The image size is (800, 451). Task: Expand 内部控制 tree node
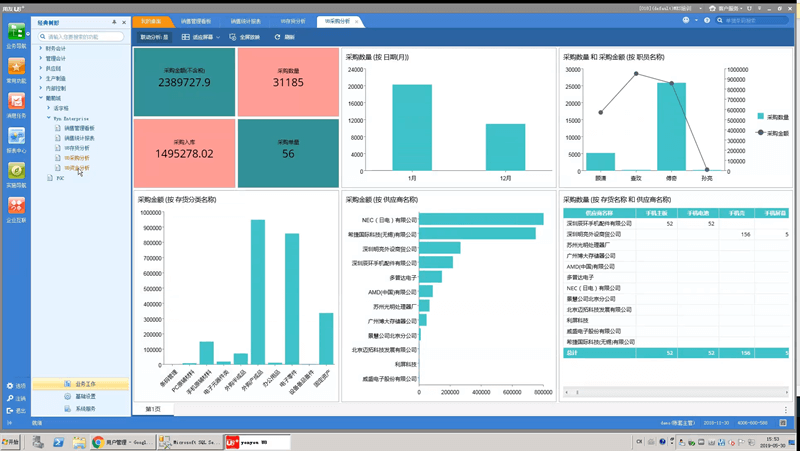(x=41, y=88)
